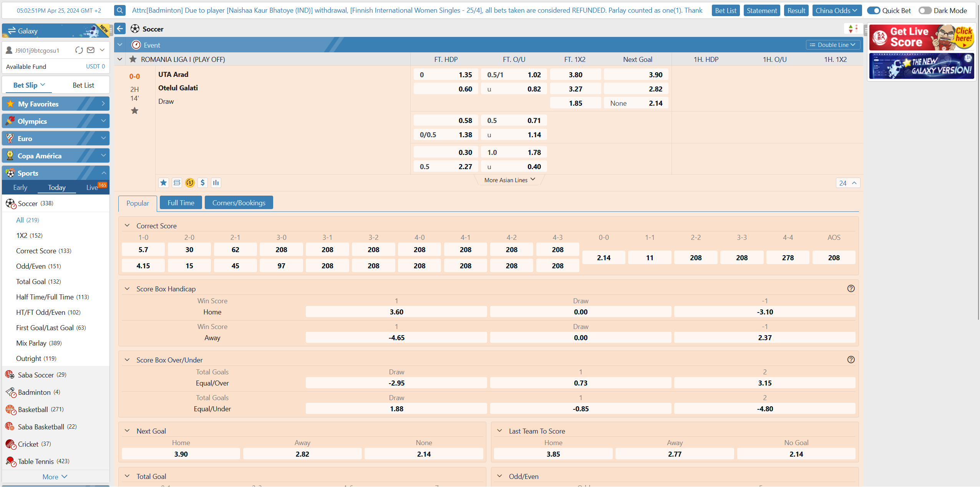Viewport: 980px width, 487px height.
Task: Open the Mix Parlay sidebar link
Action: 39,343
